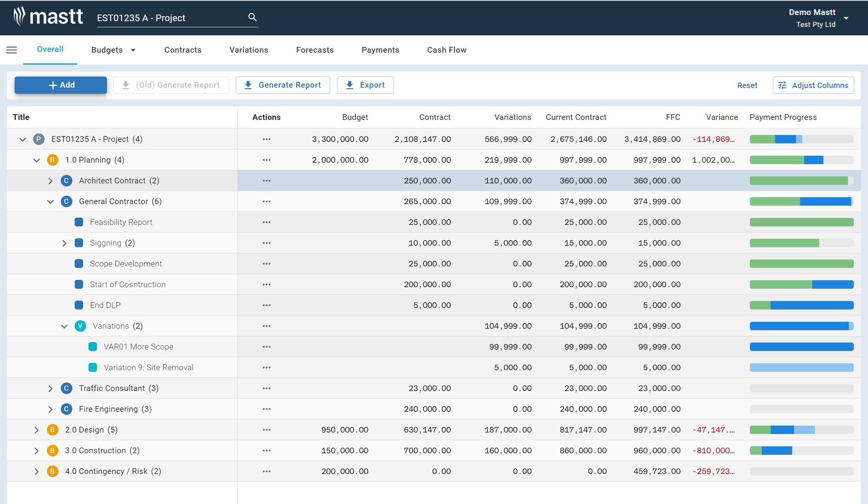This screenshot has height=504, width=868.
Task: Open actions menu for Start of Cosntruction
Action: point(267,284)
